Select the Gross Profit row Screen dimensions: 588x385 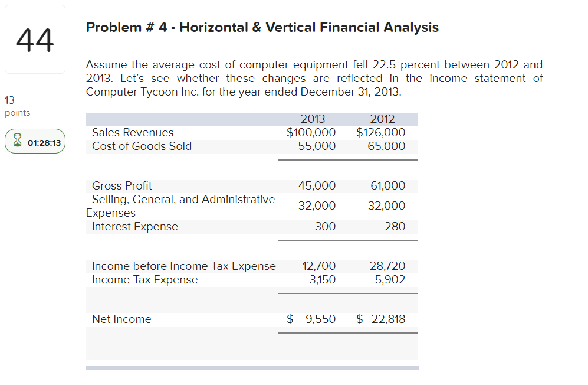[x=121, y=185]
